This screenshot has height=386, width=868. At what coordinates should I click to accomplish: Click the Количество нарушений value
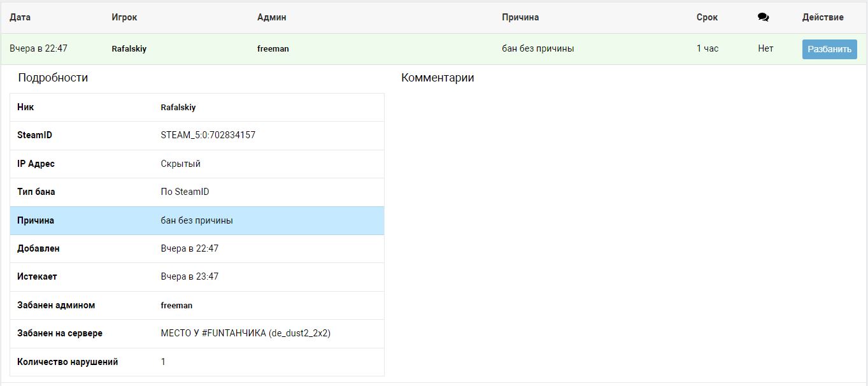pyautogui.click(x=163, y=362)
